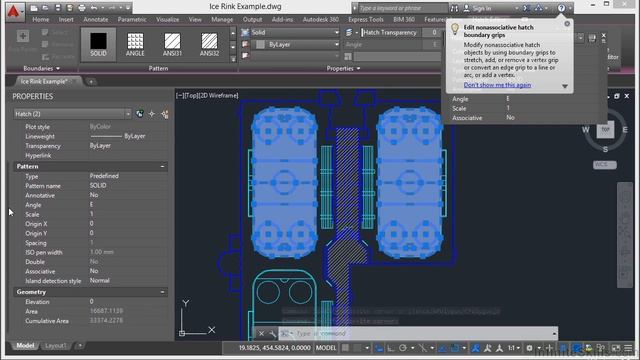Expand the tooltip with the down arrow
Image resolution: width=640 pixels, height=360 pixels.
pos(565,86)
